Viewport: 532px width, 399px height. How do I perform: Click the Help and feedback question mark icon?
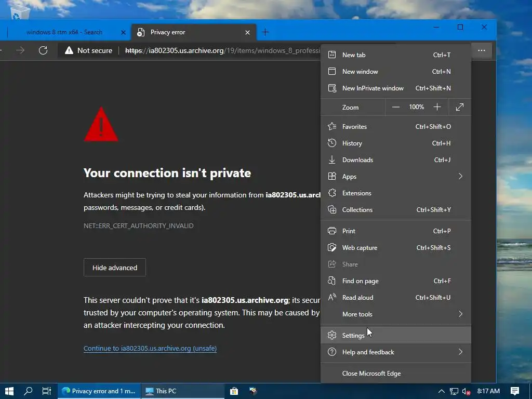point(332,352)
